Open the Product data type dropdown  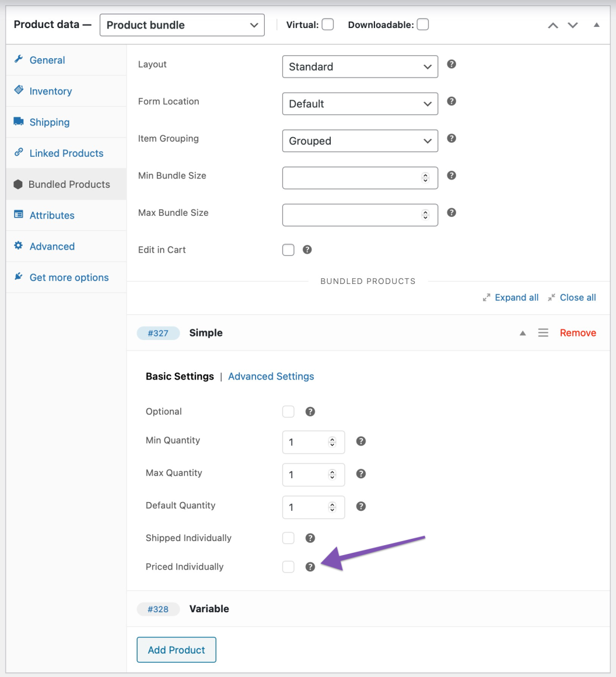[x=181, y=24]
